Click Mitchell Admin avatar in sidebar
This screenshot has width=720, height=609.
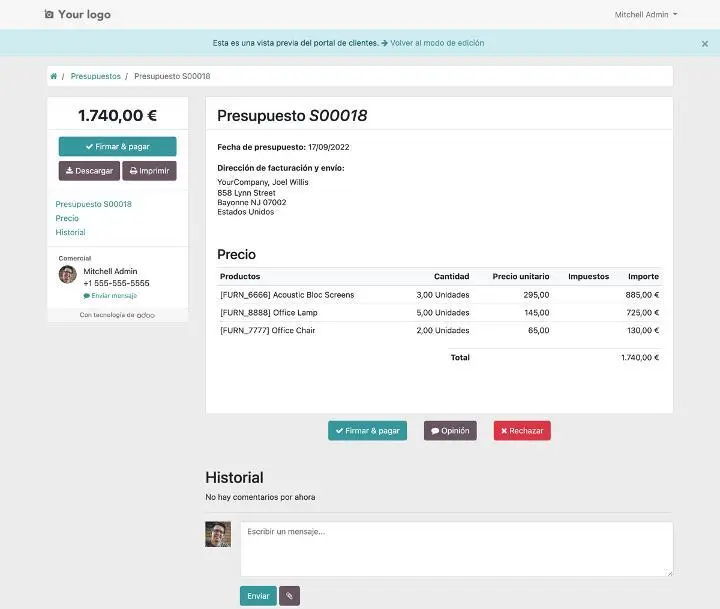(x=68, y=275)
